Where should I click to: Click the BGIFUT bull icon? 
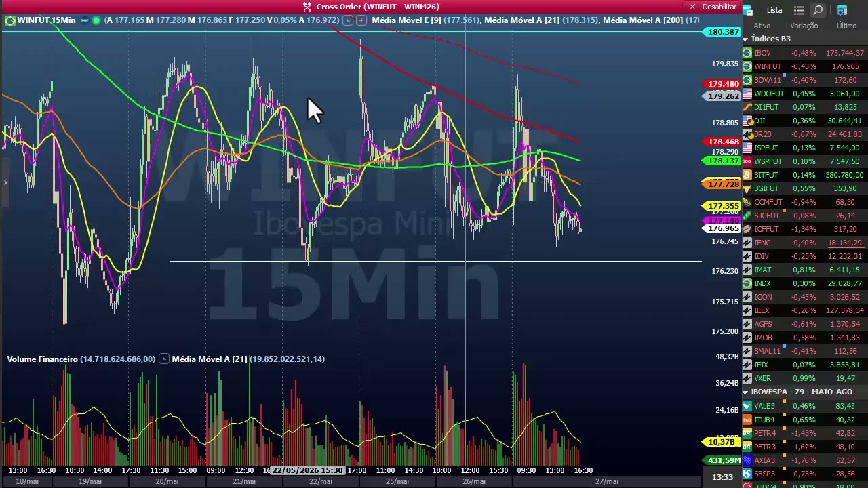pos(747,188)
